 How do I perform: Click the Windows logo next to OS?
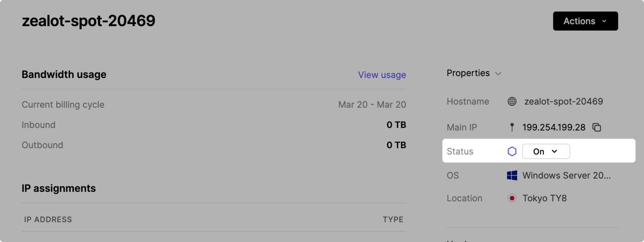pyautogui.click(x=512, y=175)
